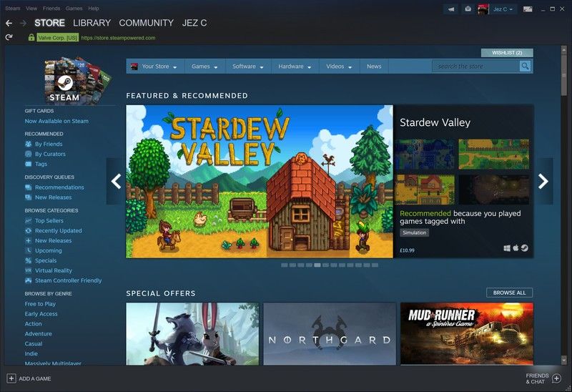Click the Windows platform icon
This screenshot has width=572, height=392.
(x=507, y=248)
